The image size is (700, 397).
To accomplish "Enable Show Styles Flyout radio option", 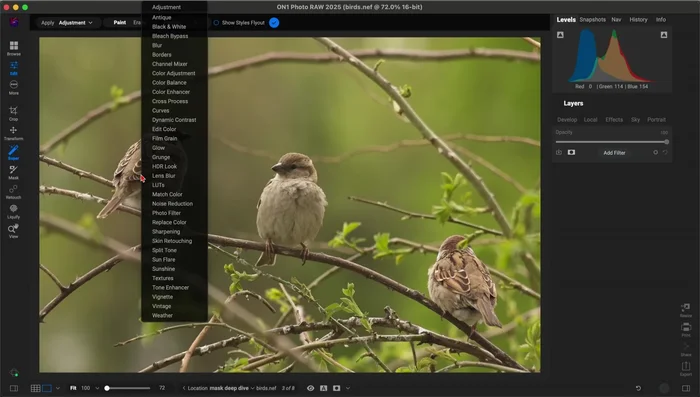I will [x=216, y=22].
